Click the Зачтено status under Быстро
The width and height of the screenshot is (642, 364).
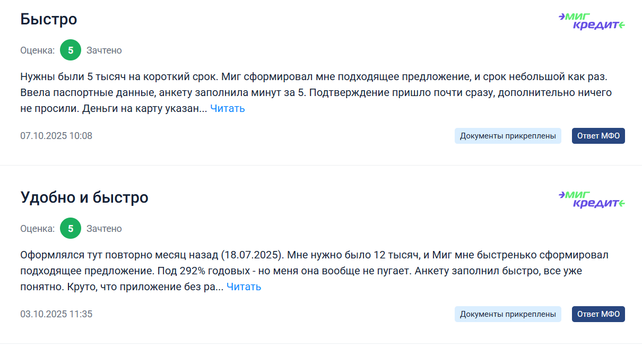(104, 50)
